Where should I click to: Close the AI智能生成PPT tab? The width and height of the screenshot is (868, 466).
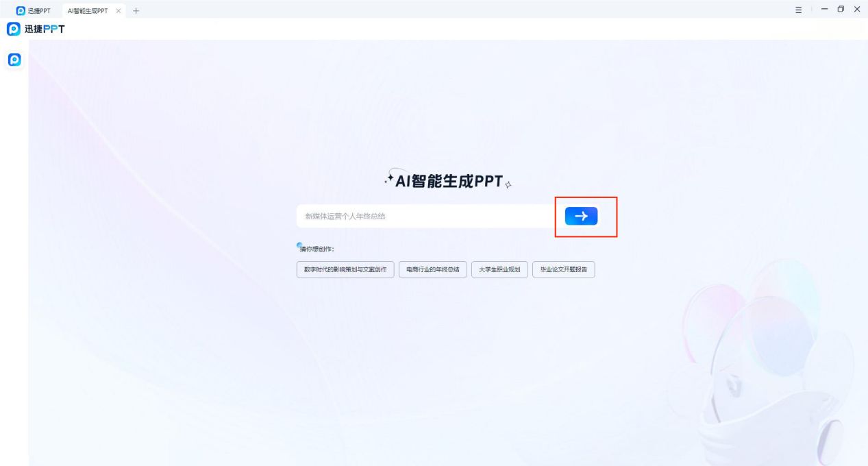(119, 11)
